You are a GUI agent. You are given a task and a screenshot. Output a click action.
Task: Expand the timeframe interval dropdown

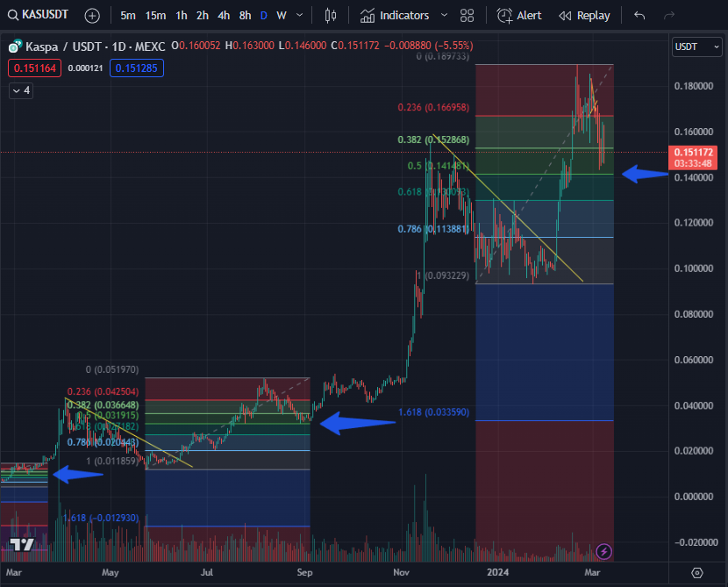click(299, 15)
